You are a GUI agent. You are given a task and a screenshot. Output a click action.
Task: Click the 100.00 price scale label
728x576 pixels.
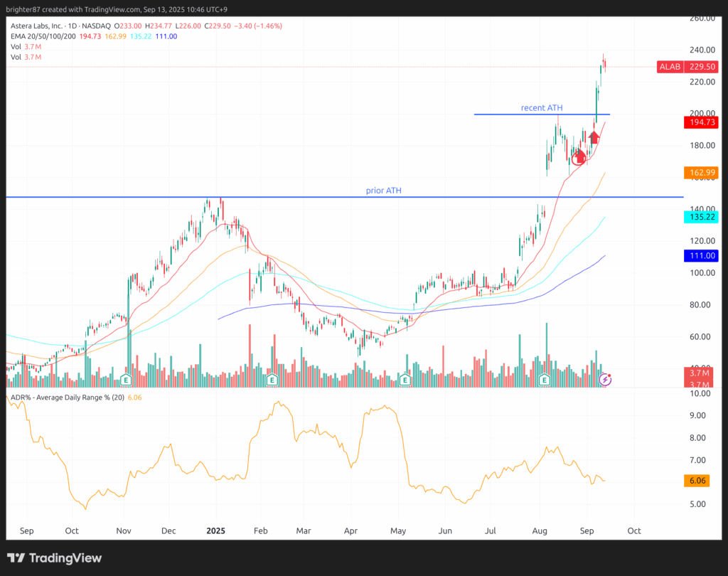coord(702,272)
